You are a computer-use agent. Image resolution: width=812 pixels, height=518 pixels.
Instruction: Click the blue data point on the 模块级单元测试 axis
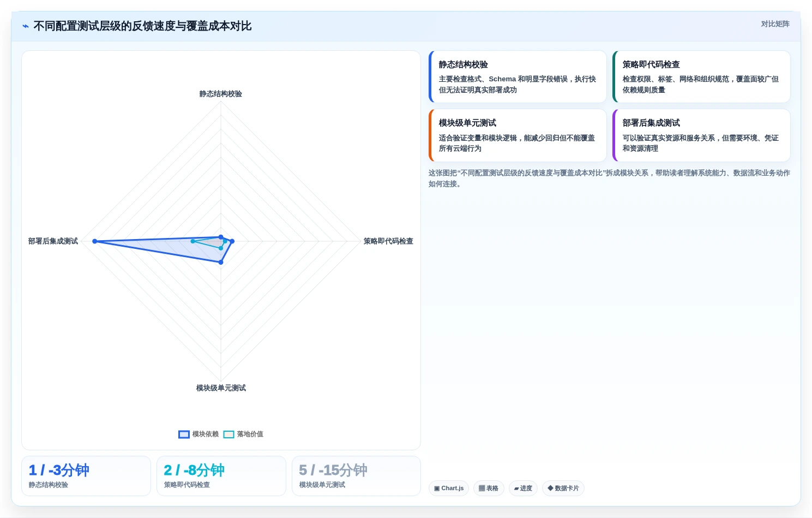click(x=221, y=263)
